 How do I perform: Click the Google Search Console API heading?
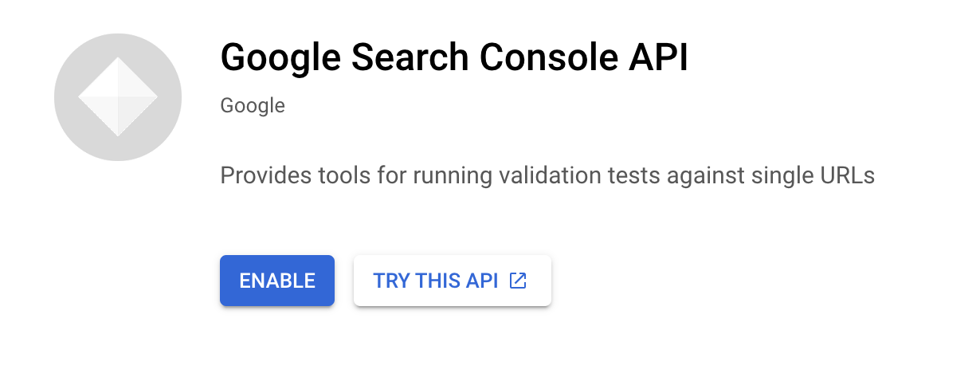[x=453, y=58]
